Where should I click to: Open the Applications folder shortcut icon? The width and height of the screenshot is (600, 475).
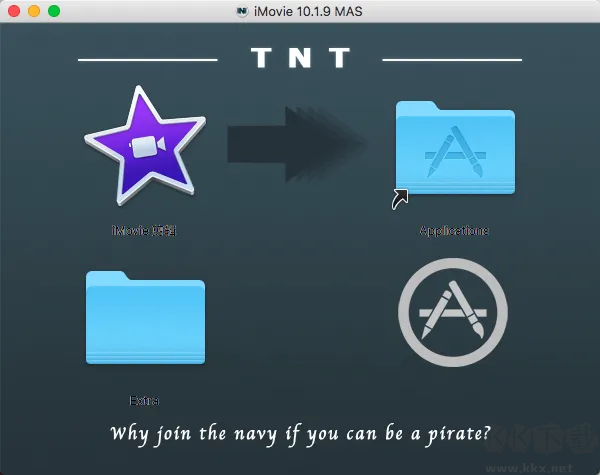click(455, 148)
